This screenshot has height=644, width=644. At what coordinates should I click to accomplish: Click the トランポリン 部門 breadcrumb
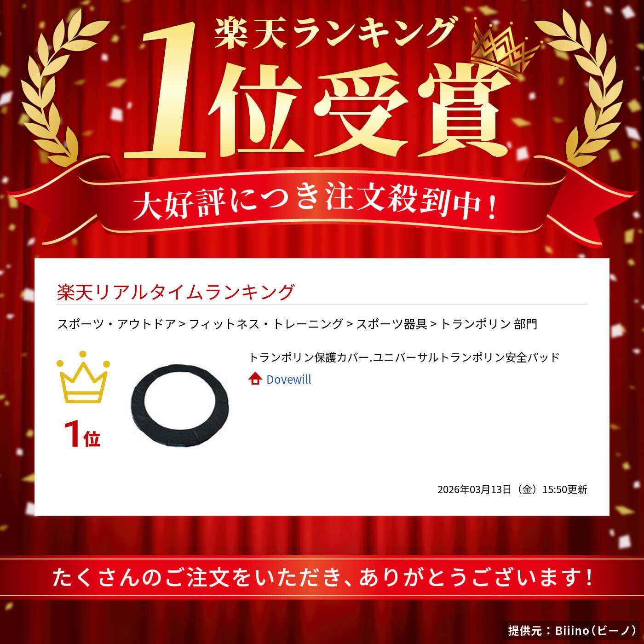(489, 324)
